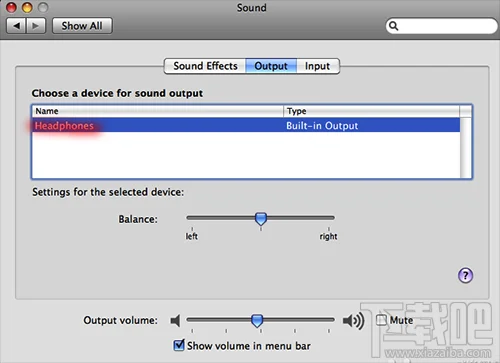This screenshot has height=363, width=500.
Task: Click the Output volume slider knob
Action: pos(257,321)
